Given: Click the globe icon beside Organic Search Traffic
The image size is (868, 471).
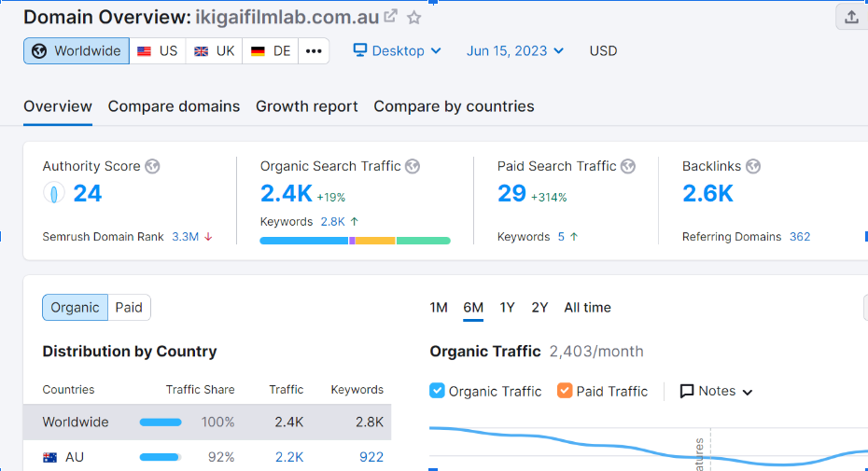Looking at the screenshot, I should 413,166.
